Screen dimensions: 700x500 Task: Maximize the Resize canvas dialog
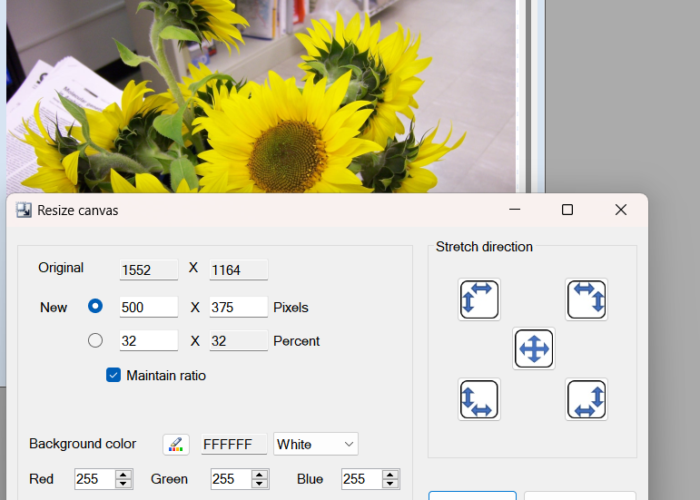(567, 209)
